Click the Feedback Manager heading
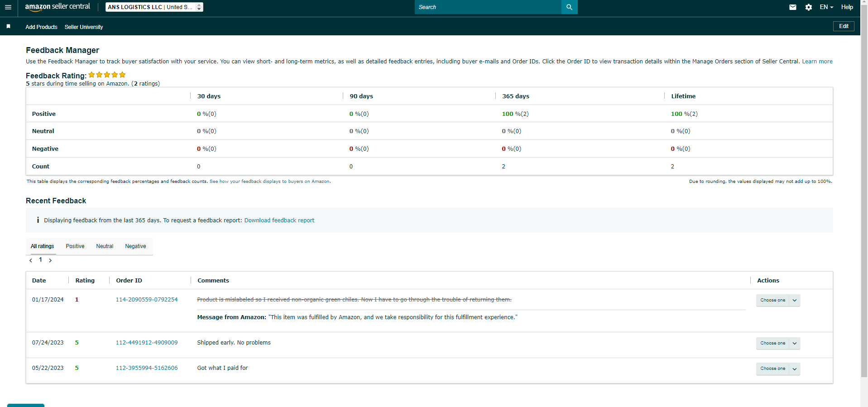 click(x=62, y=50)
